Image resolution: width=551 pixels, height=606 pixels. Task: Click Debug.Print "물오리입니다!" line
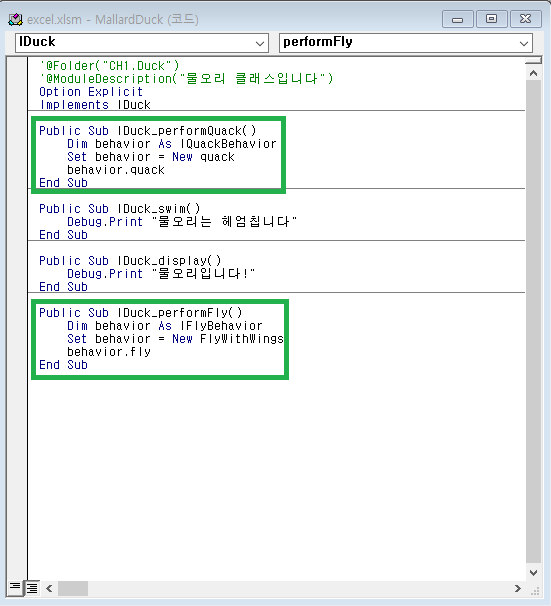pos(161,274)
